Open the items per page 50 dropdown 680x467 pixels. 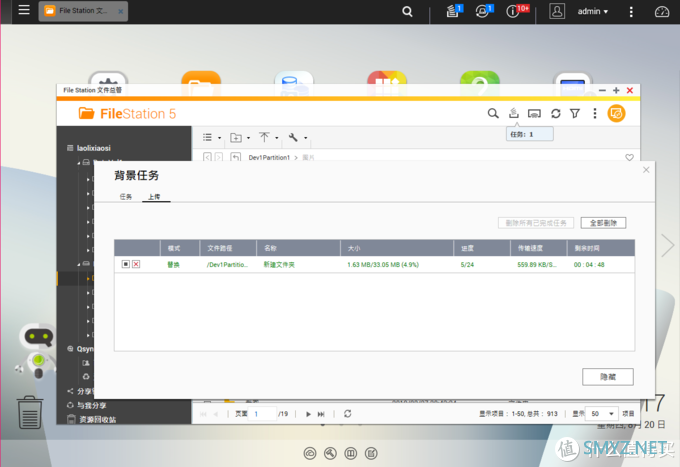point(601,414)
